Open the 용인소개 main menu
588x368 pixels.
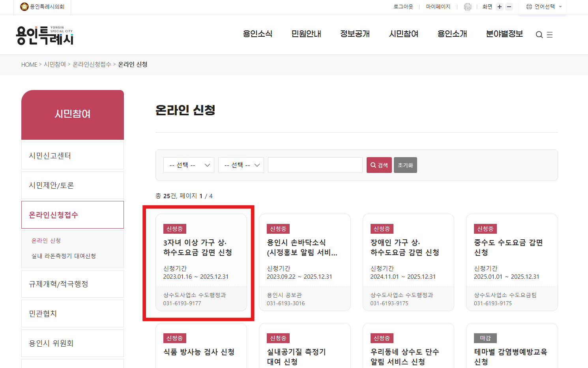[x=452, y=34]
